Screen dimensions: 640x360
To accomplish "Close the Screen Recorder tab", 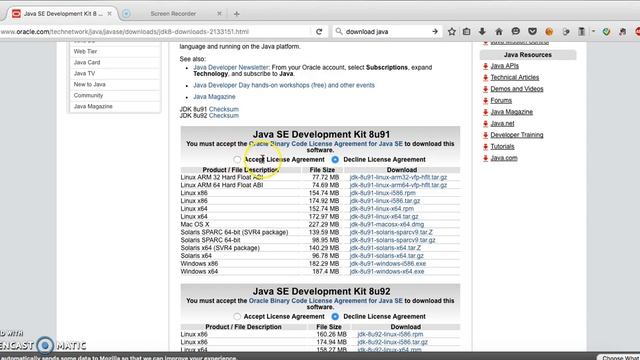I will coord(219,13).
